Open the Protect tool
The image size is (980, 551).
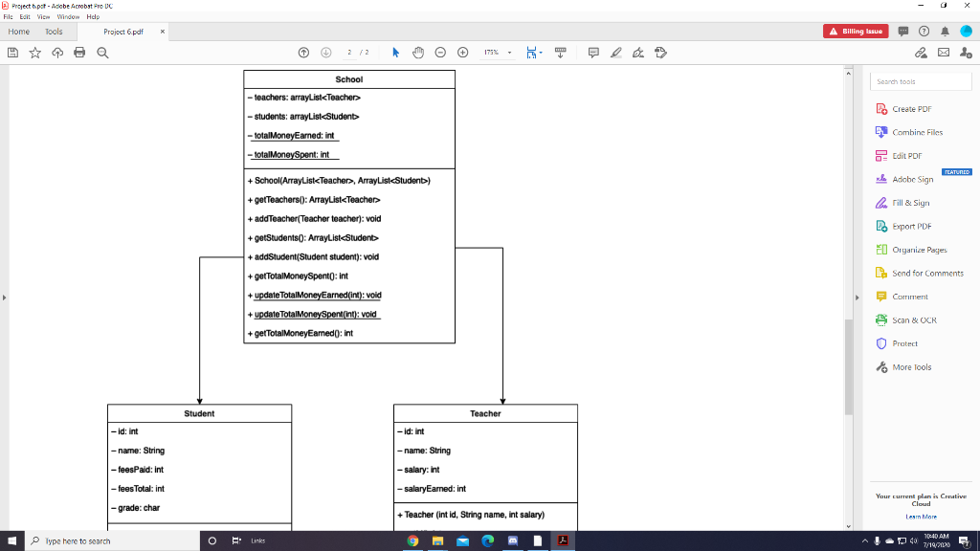[897, 343]
